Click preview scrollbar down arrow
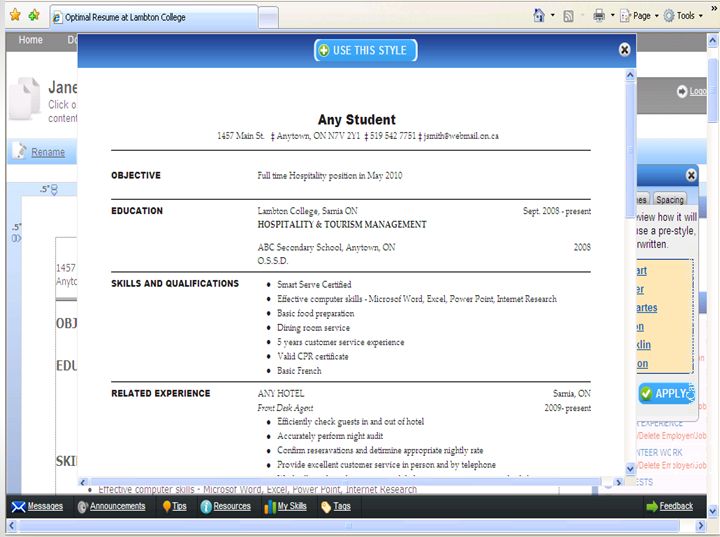 (630, 469)
